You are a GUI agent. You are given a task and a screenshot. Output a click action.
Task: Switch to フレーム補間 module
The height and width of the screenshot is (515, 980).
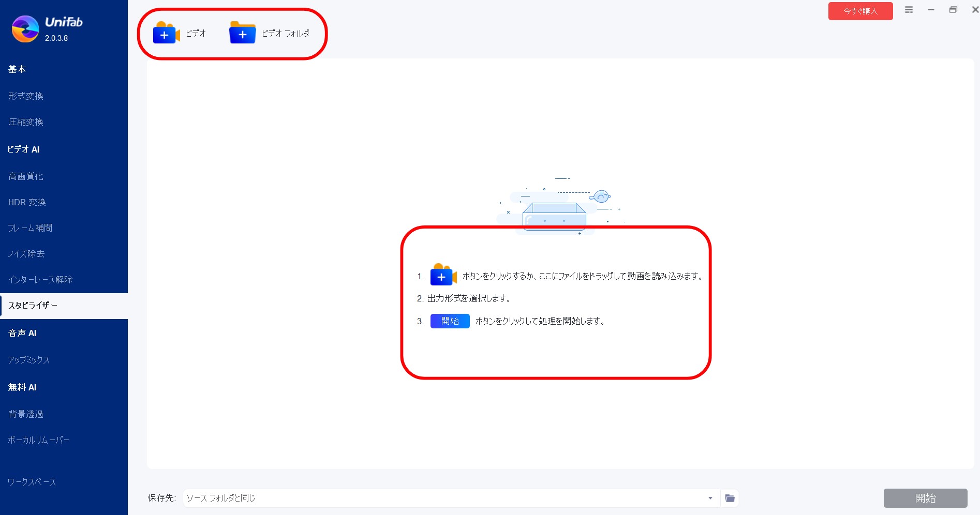[30, 228]
